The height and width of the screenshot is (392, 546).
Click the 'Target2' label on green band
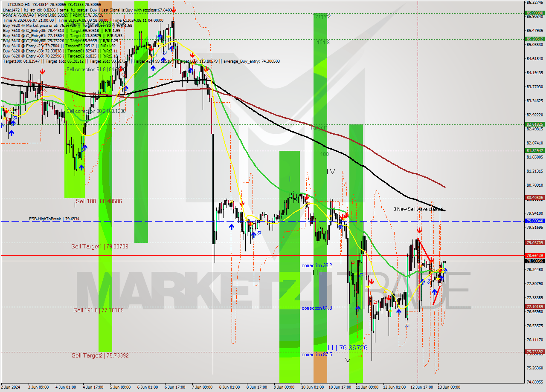tap(322, 16)
